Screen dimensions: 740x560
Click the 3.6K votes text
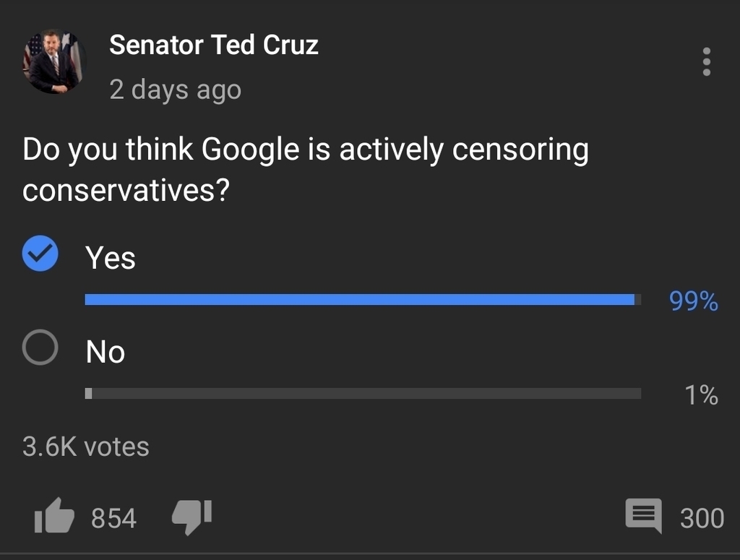pos(85,447)
